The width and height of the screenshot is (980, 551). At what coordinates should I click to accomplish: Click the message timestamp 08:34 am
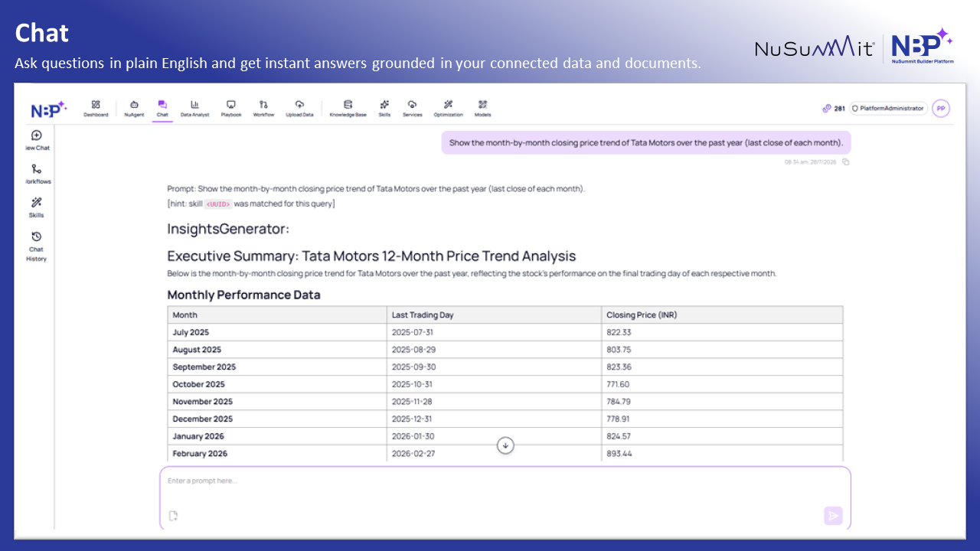coord(811,161)
